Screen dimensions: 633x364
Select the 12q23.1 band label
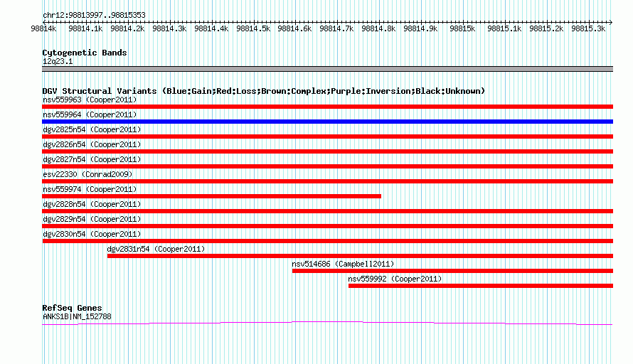coord(58,61)
